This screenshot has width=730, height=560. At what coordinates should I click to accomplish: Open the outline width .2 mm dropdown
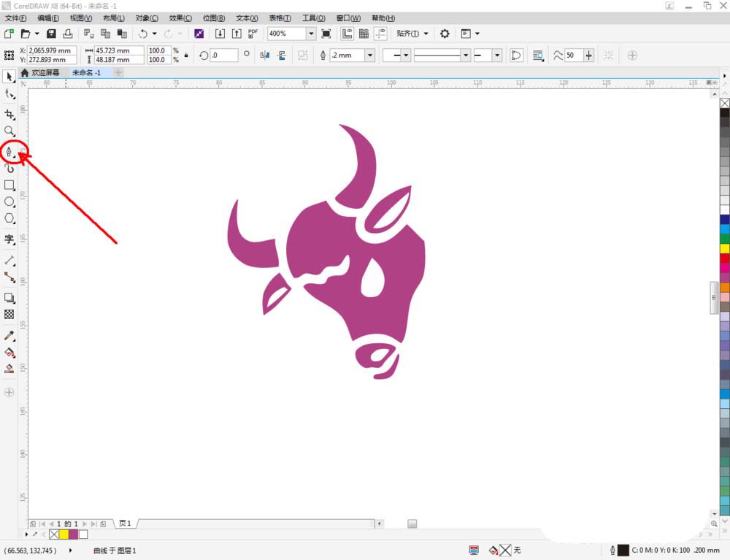coord(369,55)
